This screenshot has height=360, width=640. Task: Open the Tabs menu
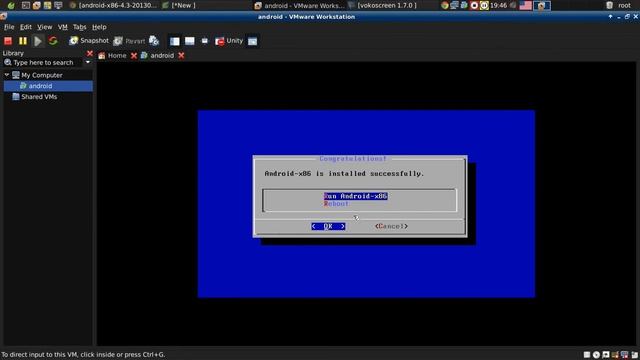80,27
